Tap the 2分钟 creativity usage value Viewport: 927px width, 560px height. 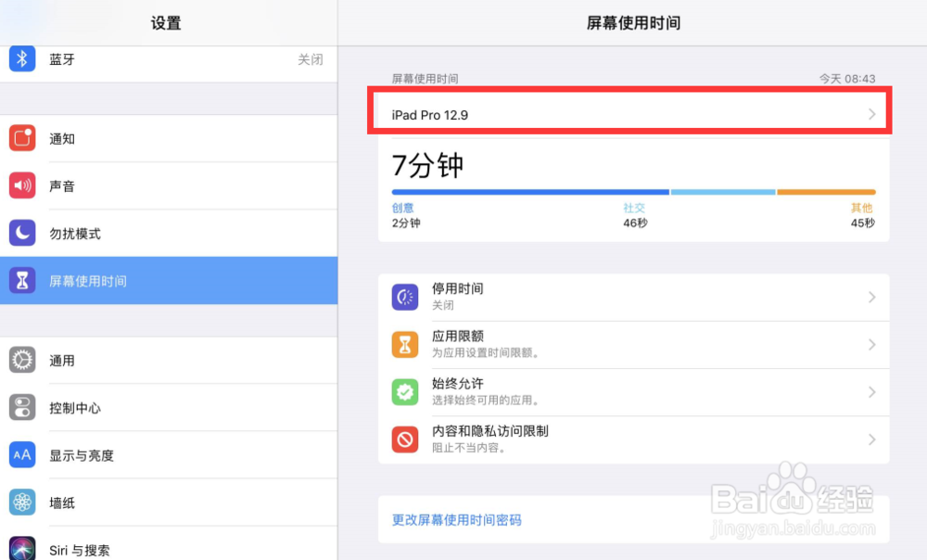pos(406,223)
